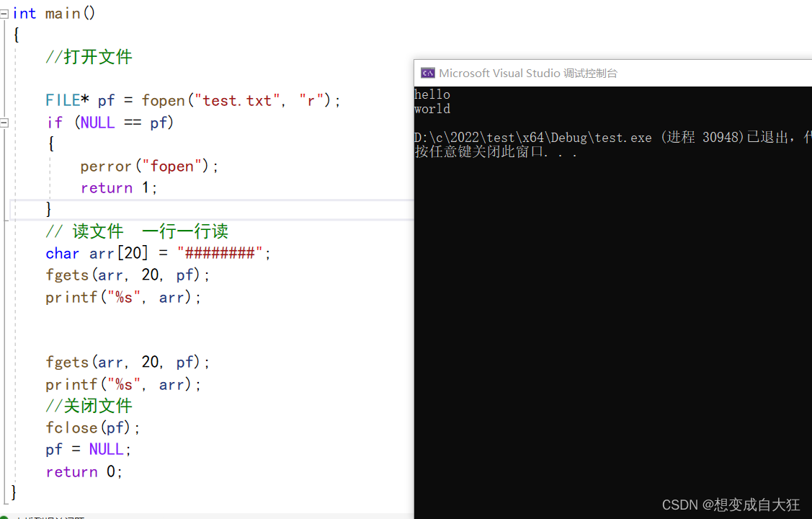Click the 按任意键关闭此窗口 console message
The width and height of the screenshot is (812, 519).
point(496,152)
